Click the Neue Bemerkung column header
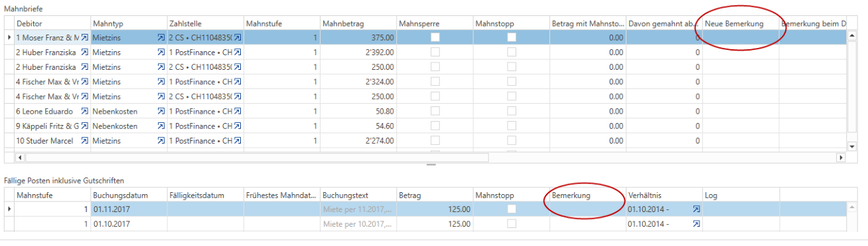This screenshot has width=868, height=246. (x=741, y=24)
